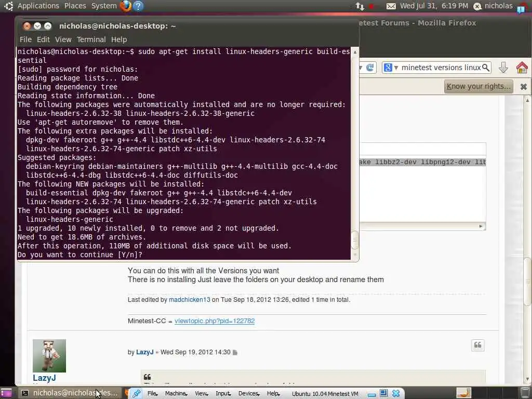Screen dimensions: 532x399
Task: Open the VirtualBox Machine menu
Action: (x=176, y=394)
